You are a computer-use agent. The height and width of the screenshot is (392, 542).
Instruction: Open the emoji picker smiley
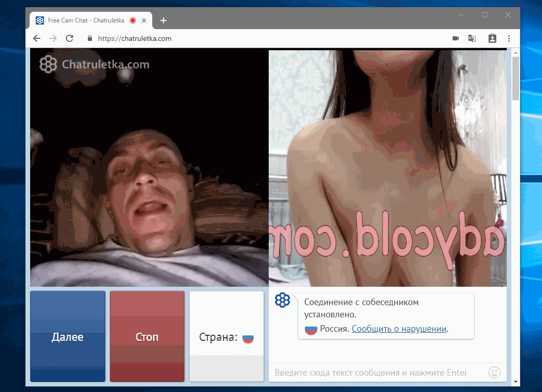(x=494, y=372)
